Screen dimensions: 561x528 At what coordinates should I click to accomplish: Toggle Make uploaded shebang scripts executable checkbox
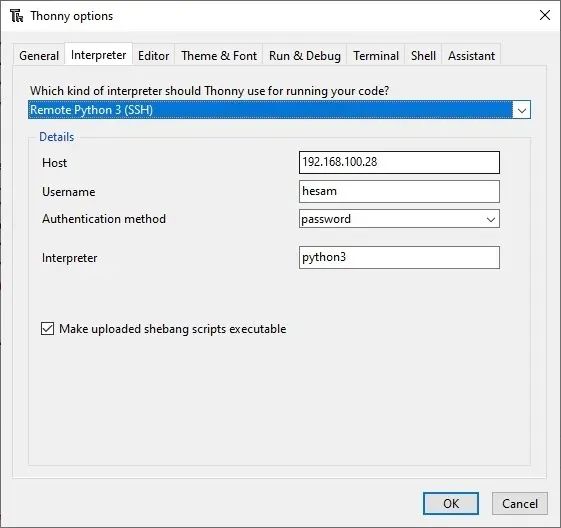47,328
